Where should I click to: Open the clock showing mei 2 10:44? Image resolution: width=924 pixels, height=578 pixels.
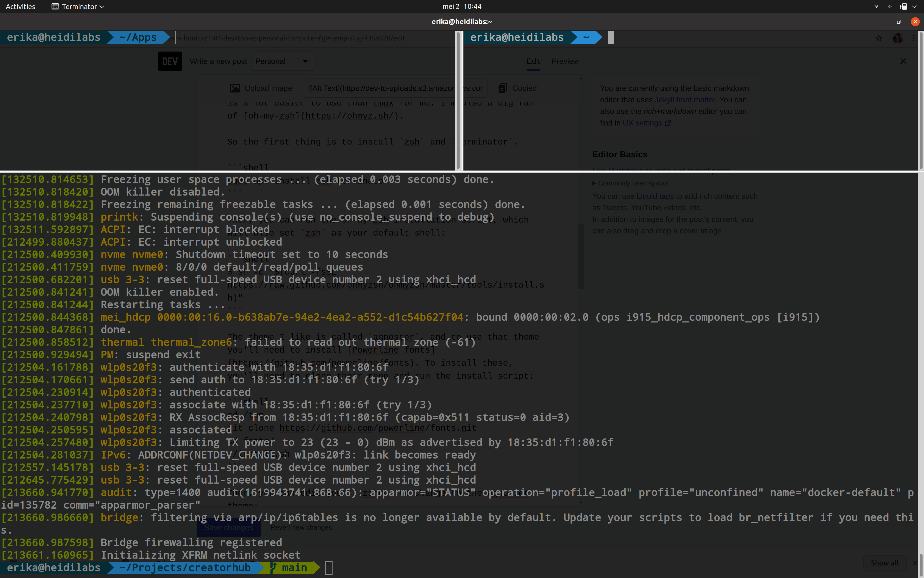click(x=462, y=7)
